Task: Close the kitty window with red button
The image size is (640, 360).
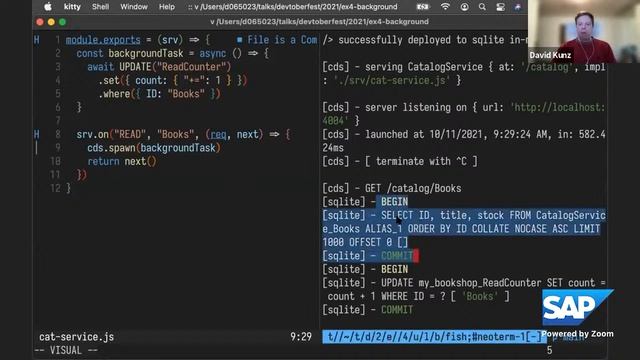Action: (40, 22)
